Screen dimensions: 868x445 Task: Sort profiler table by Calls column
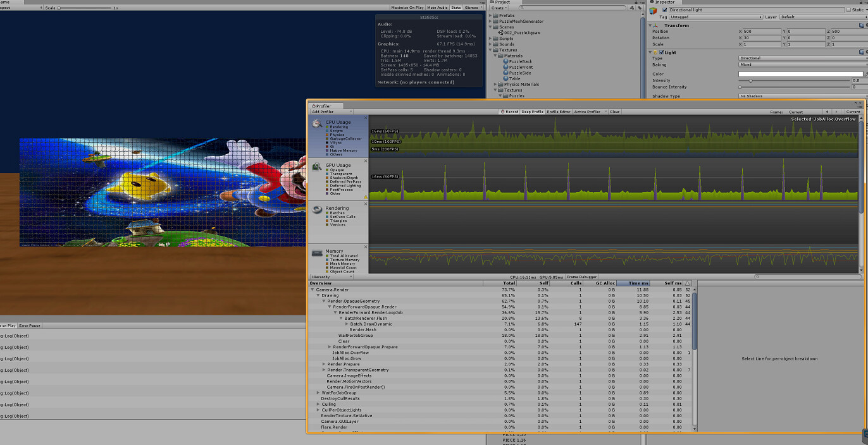tap(567, 283)
